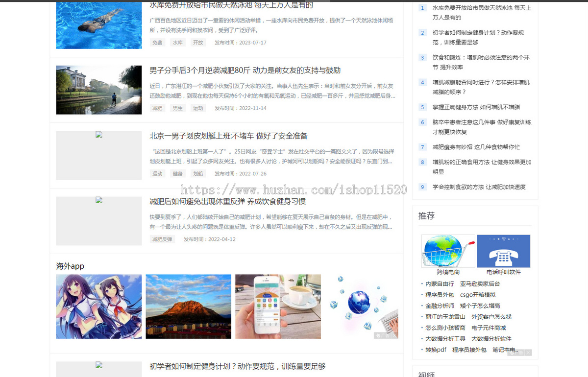The width and height of the screenshot is (588, 377).
Task: Open article 男子分手后3个月逆袭减肥80斤
Action: click(x=245, y=70)
